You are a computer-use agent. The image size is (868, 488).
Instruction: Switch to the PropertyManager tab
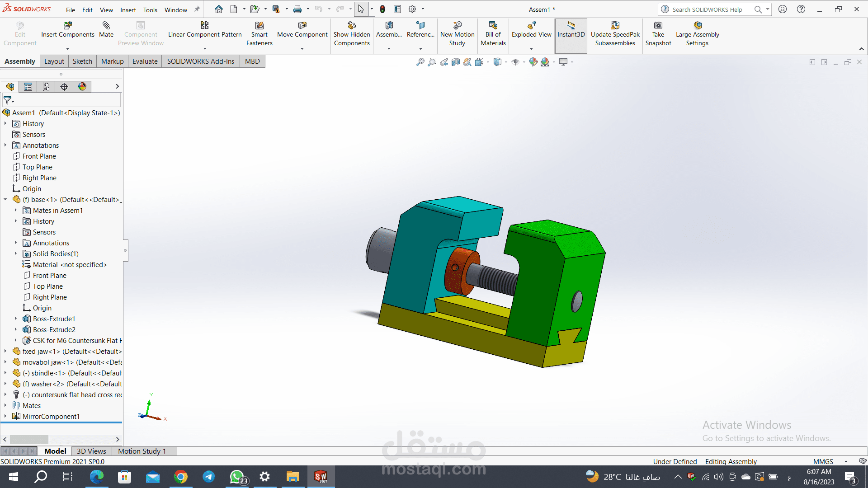pos(28,87)
